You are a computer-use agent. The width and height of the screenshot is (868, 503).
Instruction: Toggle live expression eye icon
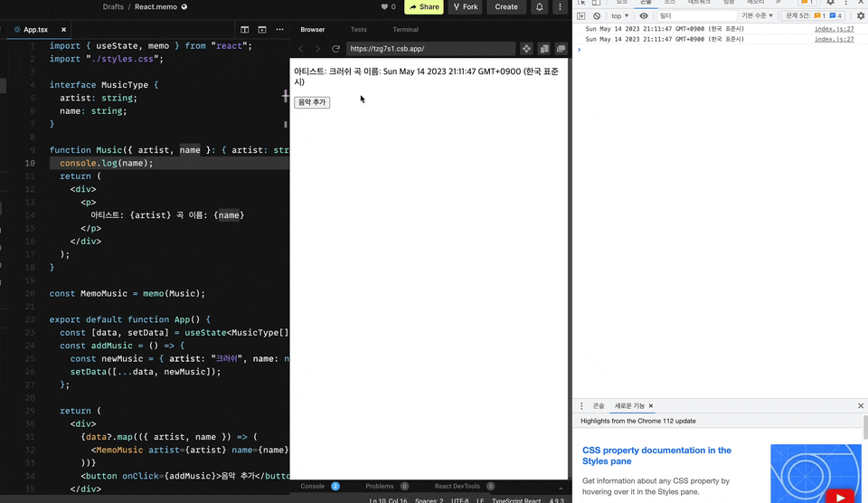(x=643, y=16)
